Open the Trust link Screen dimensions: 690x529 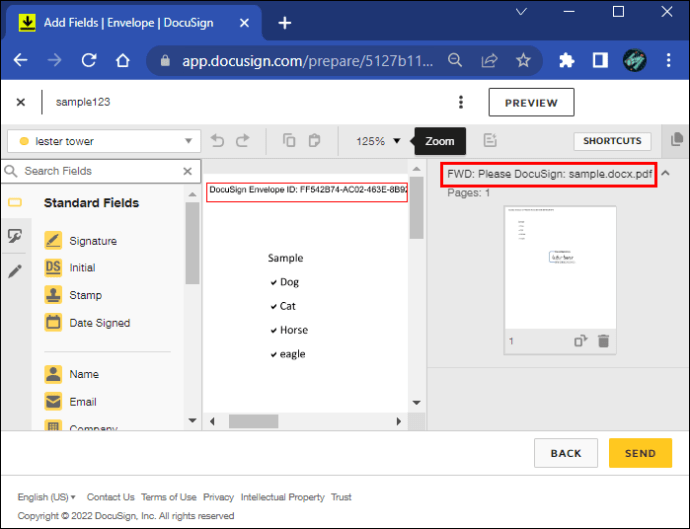click(x=341, y=497)
